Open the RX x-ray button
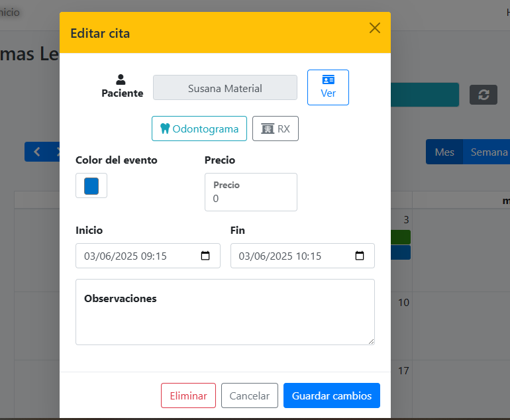Screen dimensions: 510x420 coord(276,129)
